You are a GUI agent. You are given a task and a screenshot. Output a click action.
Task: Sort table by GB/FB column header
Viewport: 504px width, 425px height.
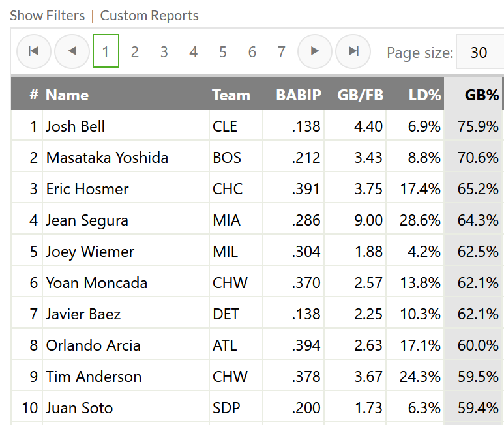(x=360, y=95)
